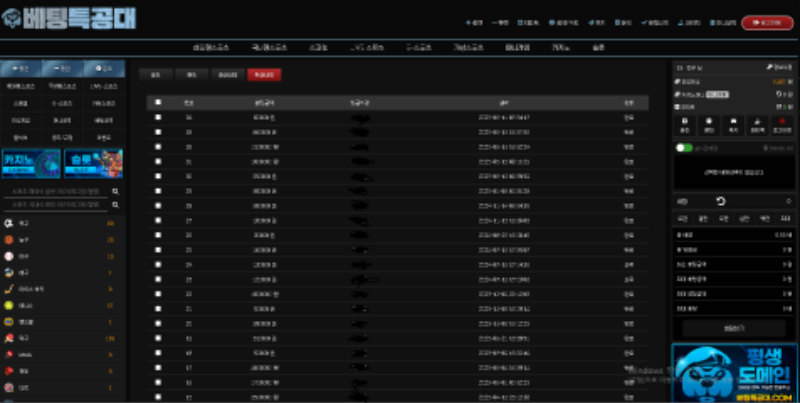Click the LIVE-스포츠 cell in sidebar grid
Screen dimensions: 800x403
pyautogui.click(x=104, y=86)
